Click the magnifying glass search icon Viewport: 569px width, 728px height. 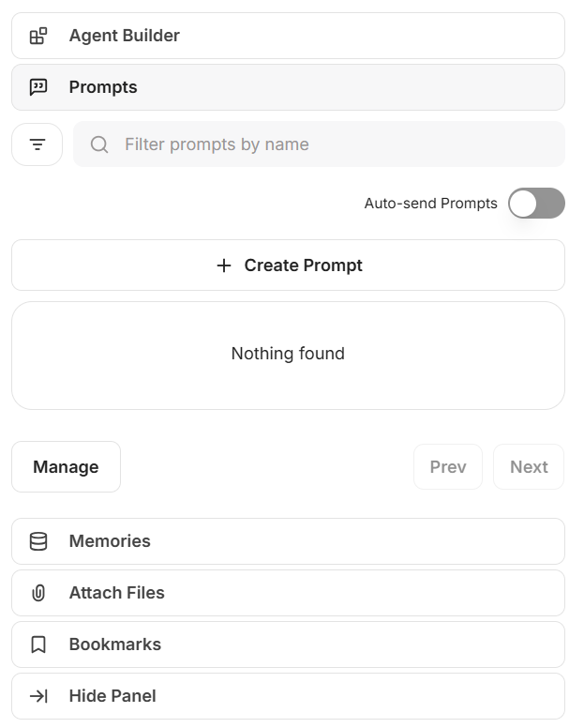99,144
